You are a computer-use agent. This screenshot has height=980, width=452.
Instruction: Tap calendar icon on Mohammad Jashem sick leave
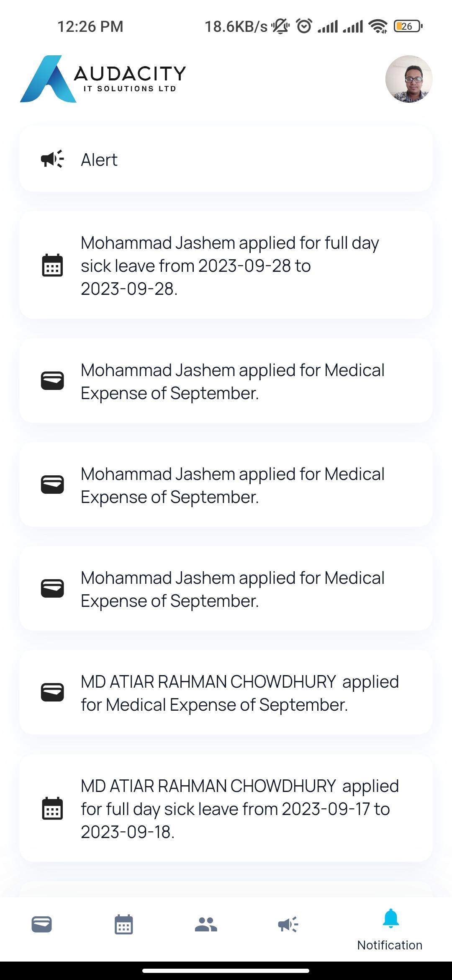tap(52, 266)
